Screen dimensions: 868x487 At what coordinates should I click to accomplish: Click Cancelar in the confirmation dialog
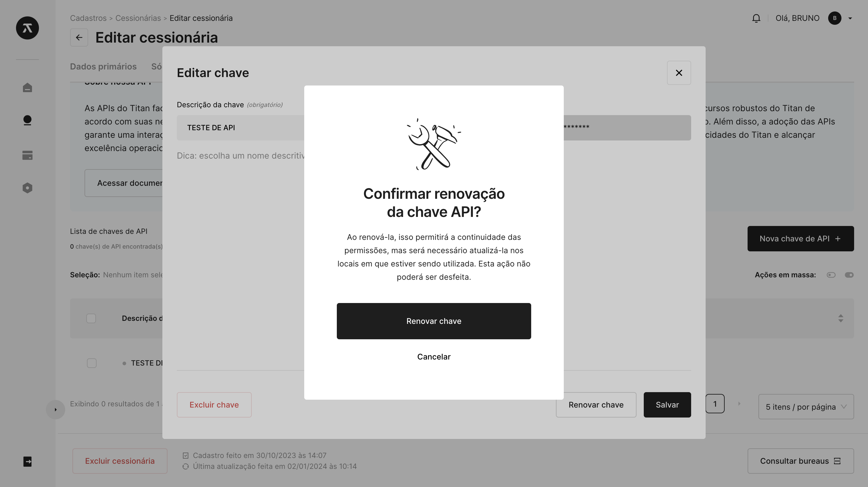[434, 357]
